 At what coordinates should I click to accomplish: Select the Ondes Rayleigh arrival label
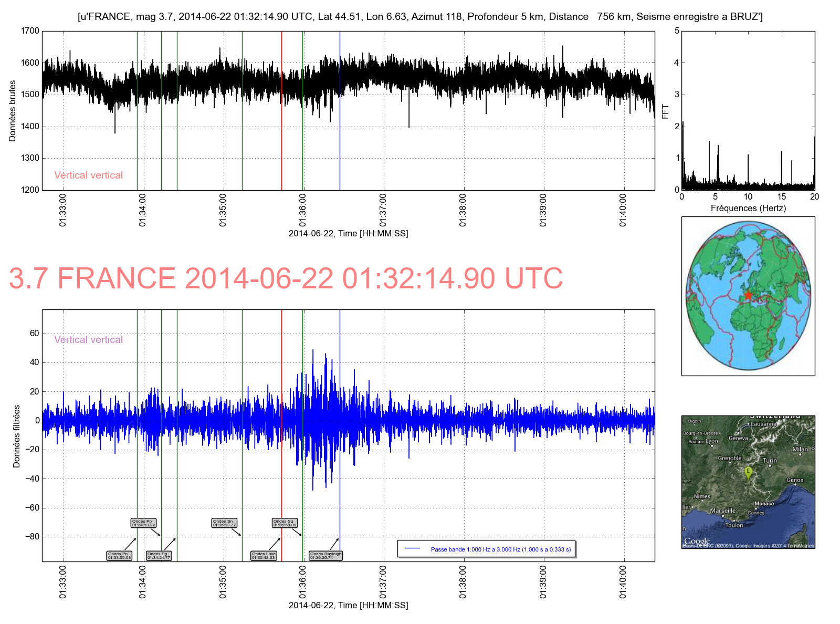pyautogui.click(x=325, y=555)
